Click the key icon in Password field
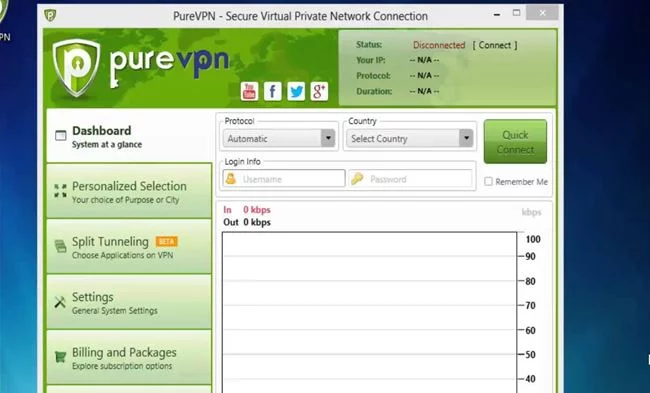Screen dimensions: 650x393 (x=357, y=179)
